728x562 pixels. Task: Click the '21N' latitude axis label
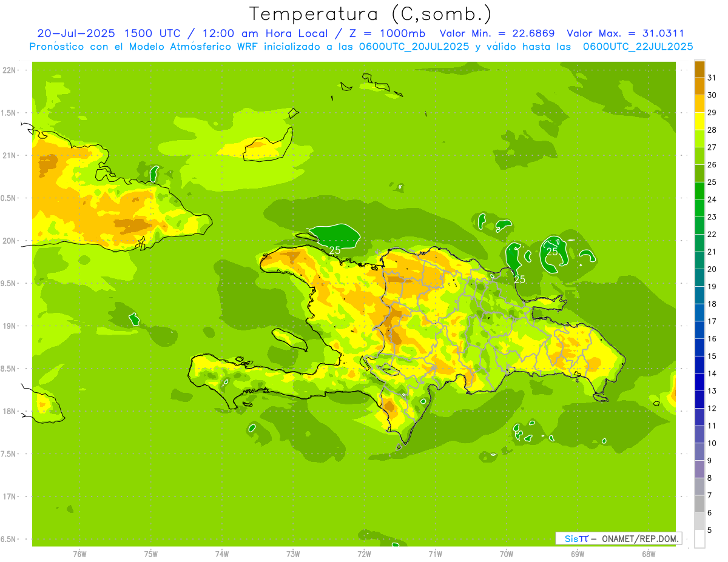tap(9, 155)
